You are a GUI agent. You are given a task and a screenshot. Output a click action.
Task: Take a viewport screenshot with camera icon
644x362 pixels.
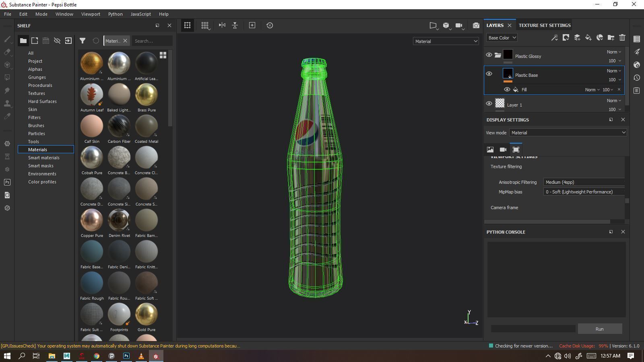(476, 25)
